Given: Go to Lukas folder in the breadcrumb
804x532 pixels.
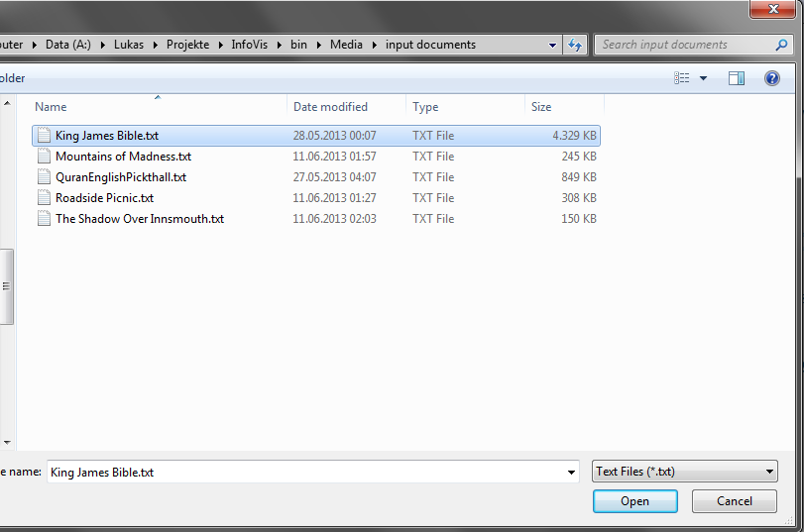Looking at the screenshot, I should [x=129, y=45].
